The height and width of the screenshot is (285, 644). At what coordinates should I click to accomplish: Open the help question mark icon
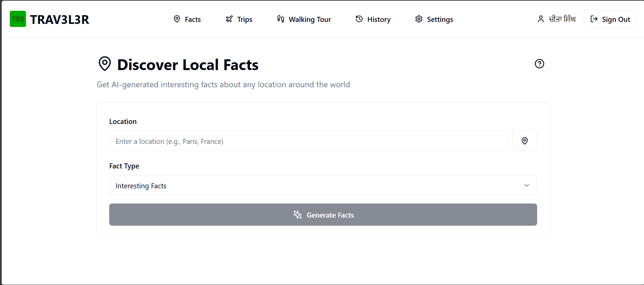tap(539, 64)
